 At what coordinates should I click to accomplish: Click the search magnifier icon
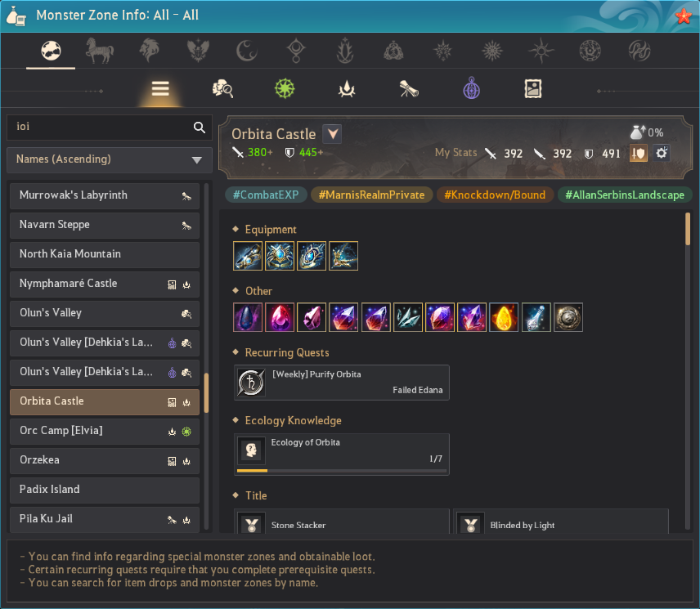199,128
